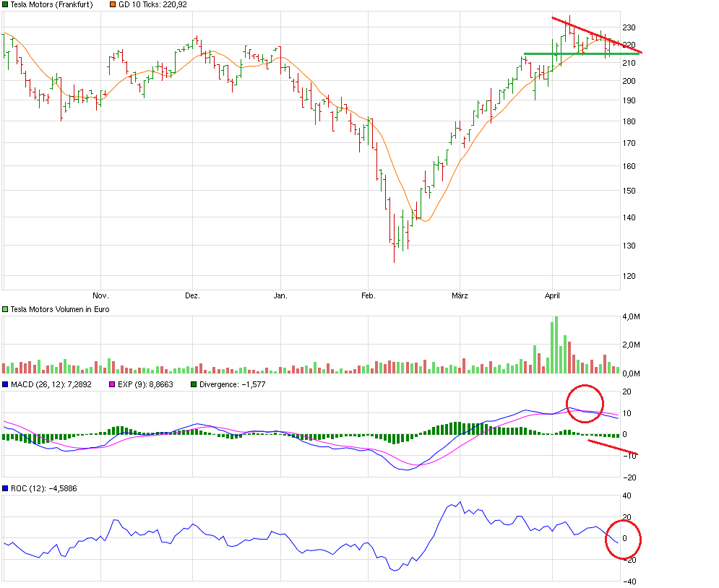This screenshot has height=588, width=719.
Task: Click the April axis label
Action: pyautogui.click(x=552, y=295)
